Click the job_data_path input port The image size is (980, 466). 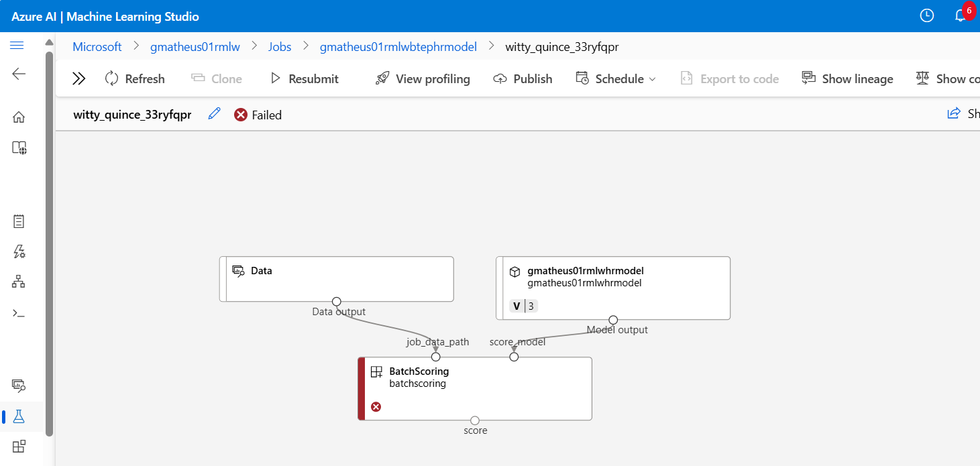tap(436, 357)
